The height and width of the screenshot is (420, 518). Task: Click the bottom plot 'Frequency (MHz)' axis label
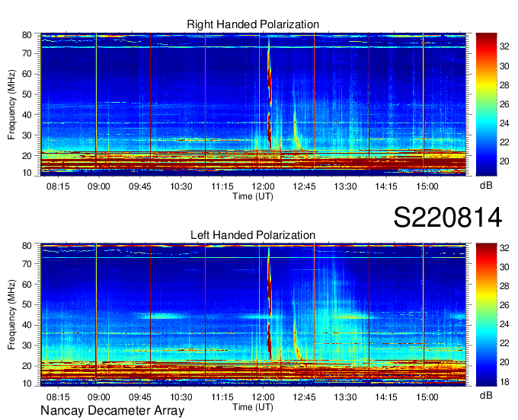click(11, 314)
